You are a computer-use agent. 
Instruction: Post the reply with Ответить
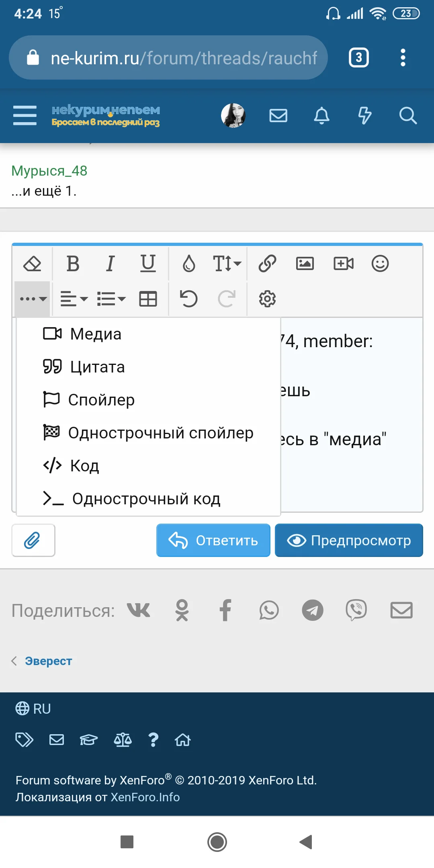click(213, 540)
